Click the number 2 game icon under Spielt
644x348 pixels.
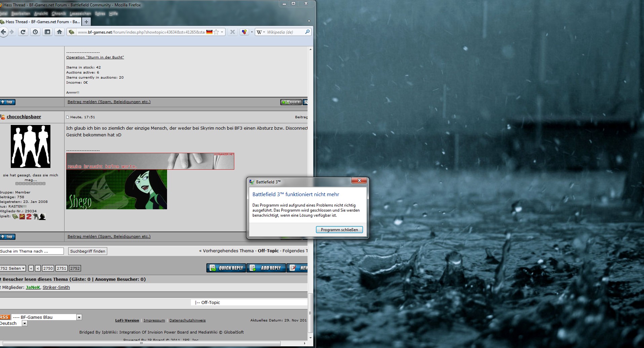pyautogui.click(x=29, y=217)
